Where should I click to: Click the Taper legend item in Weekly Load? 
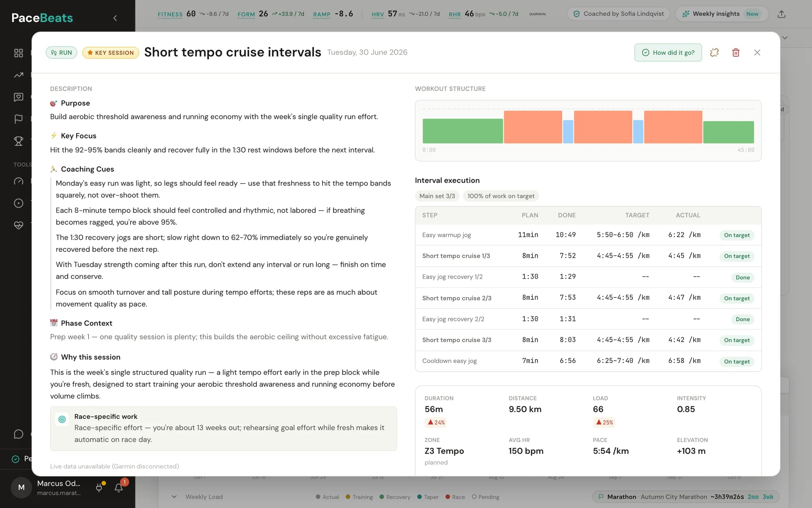428,497
